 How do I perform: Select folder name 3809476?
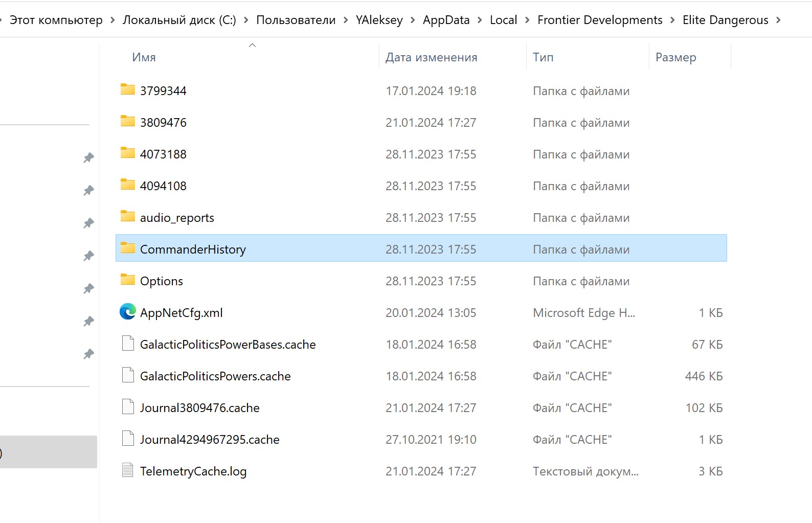pyautogui.click(x=163, y=123)
